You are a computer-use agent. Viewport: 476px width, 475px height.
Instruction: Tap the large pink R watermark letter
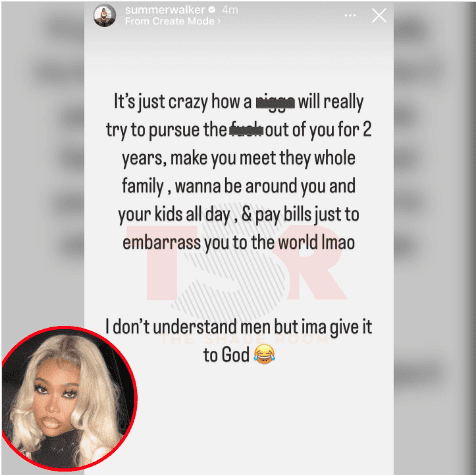tap(315, 263)
